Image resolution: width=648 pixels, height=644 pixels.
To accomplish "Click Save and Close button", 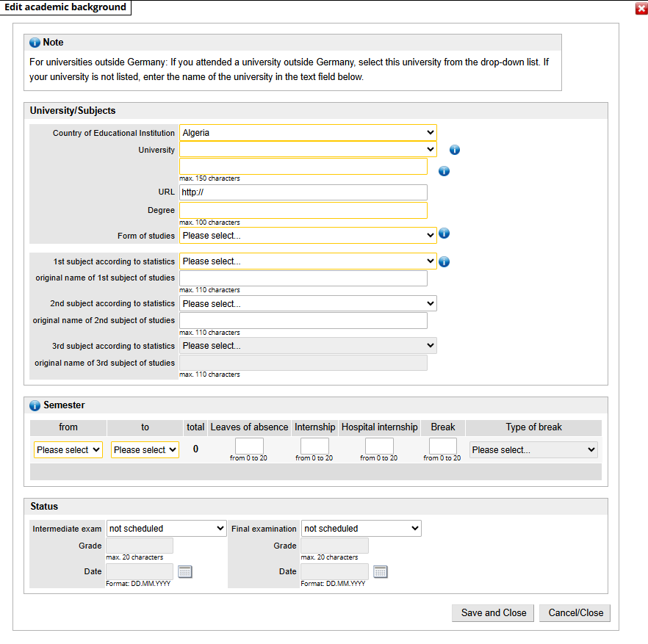I will 494,613.
